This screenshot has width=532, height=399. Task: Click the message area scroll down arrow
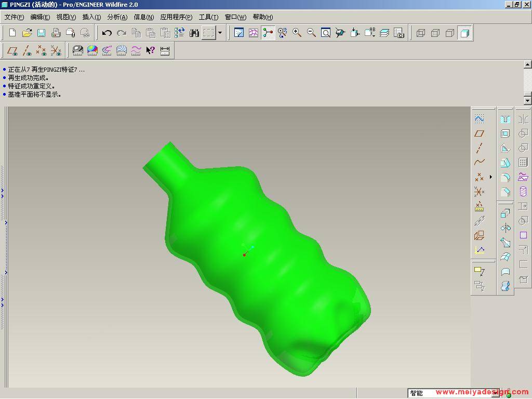(x=528, y=100)
